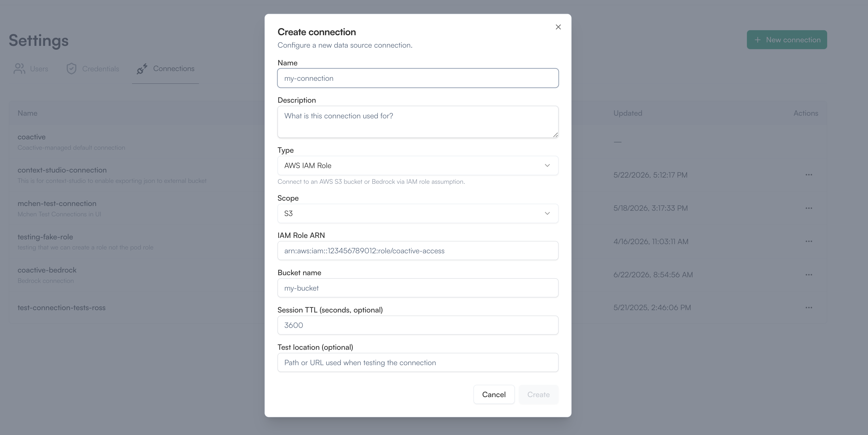Open actions menu for mchen-test-connection
The height and width of the screenshot is (435, 868).
tap(809, 208)
